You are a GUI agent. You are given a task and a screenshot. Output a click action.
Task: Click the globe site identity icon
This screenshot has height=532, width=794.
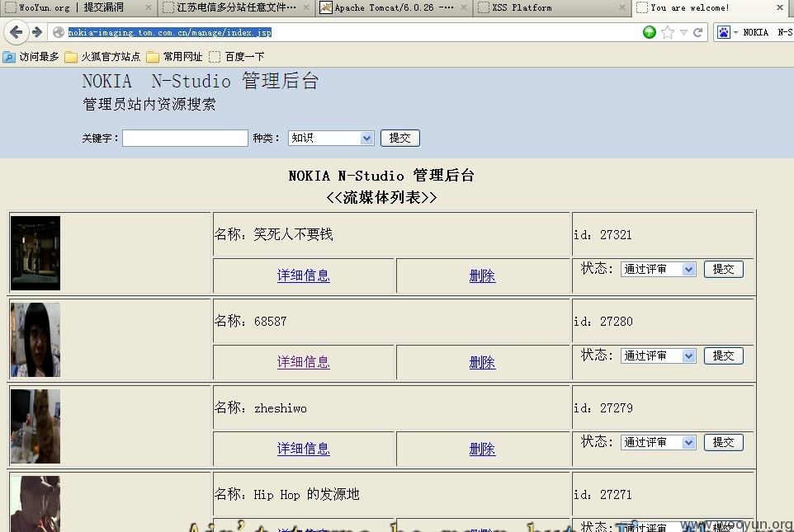pos(59,32)
